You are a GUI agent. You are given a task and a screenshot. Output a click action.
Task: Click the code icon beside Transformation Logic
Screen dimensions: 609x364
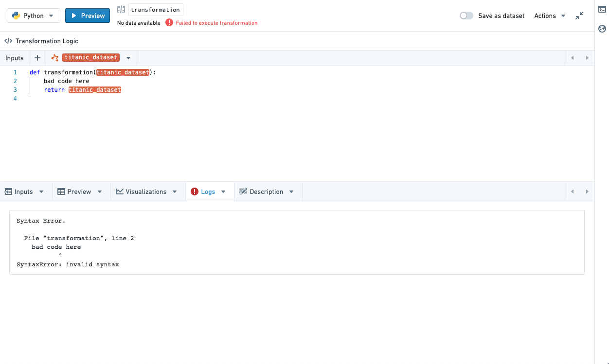click(8, 41)
